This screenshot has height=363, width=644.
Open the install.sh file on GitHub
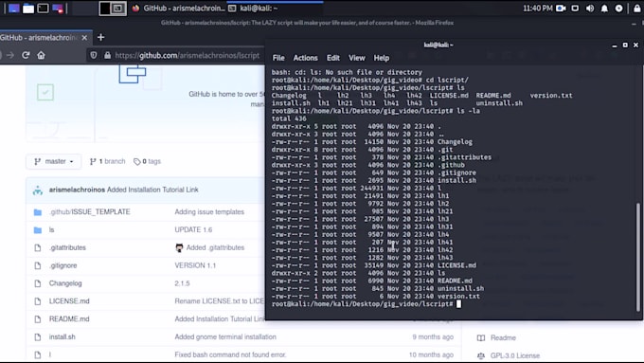(62, 336)
